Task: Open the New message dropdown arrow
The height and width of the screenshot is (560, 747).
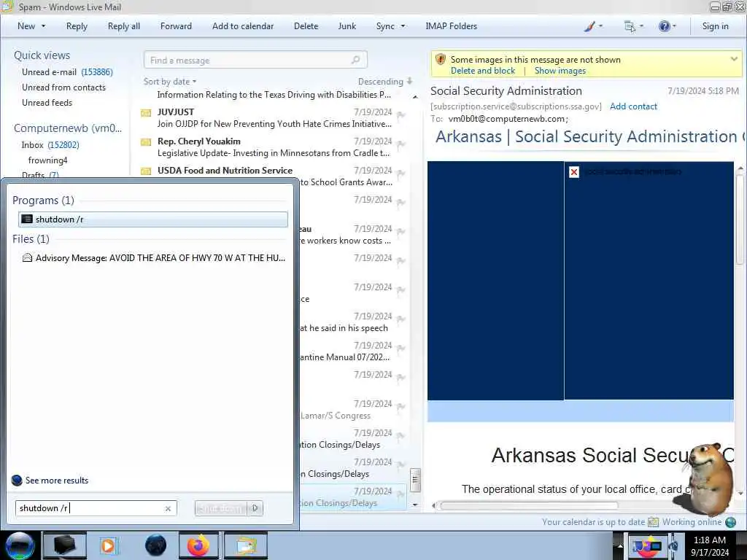Action: [43, 26]
